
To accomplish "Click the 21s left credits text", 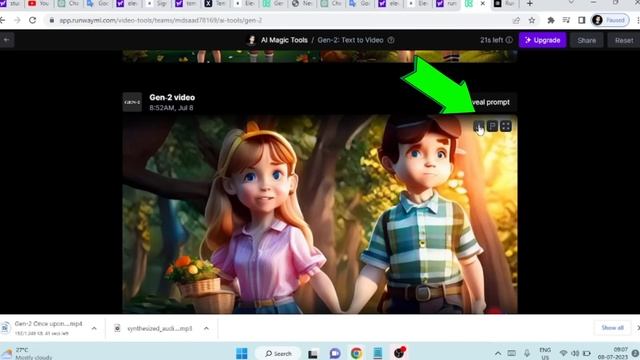I will pos(491,40).
